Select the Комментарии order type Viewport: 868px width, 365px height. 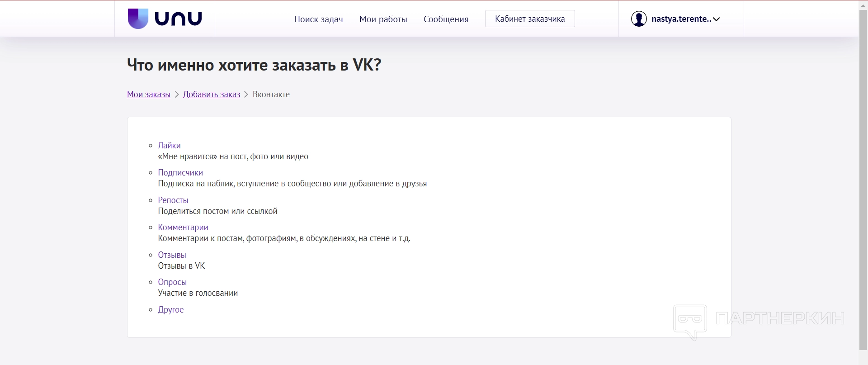(x=183, y=227)
